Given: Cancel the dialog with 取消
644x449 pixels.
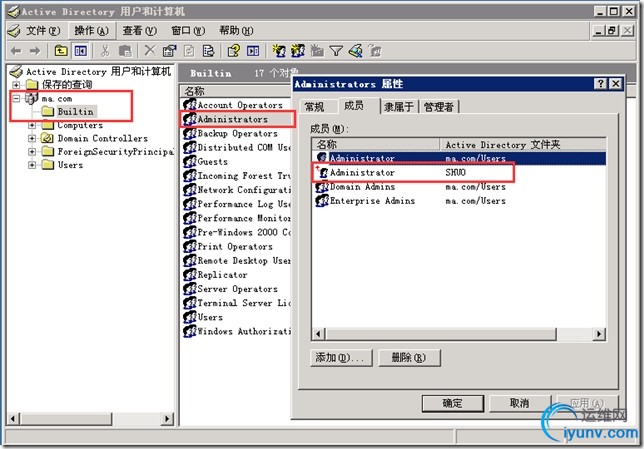Looking at the screenshot, I should 520,403.
